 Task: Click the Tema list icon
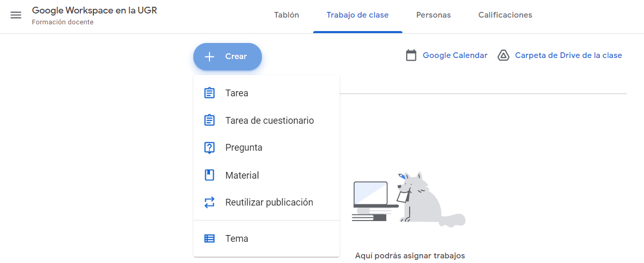pyautogui.click(x=209, y=239)
